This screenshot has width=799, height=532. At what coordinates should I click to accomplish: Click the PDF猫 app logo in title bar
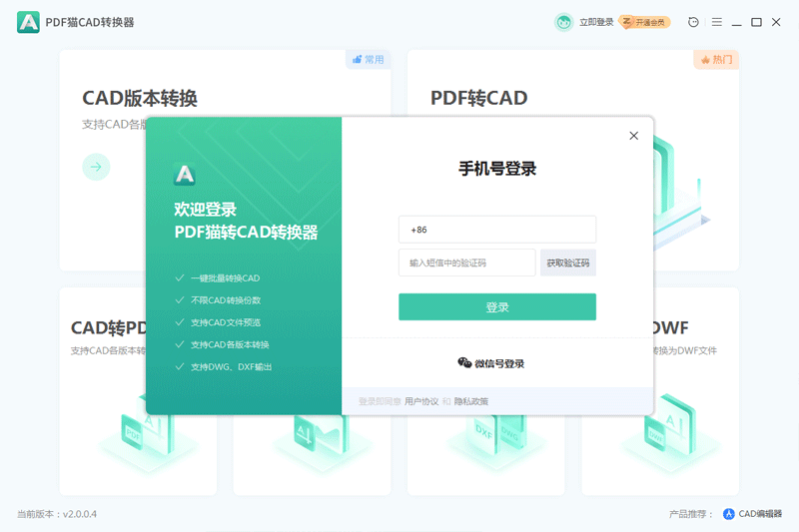tap(28, 22)
